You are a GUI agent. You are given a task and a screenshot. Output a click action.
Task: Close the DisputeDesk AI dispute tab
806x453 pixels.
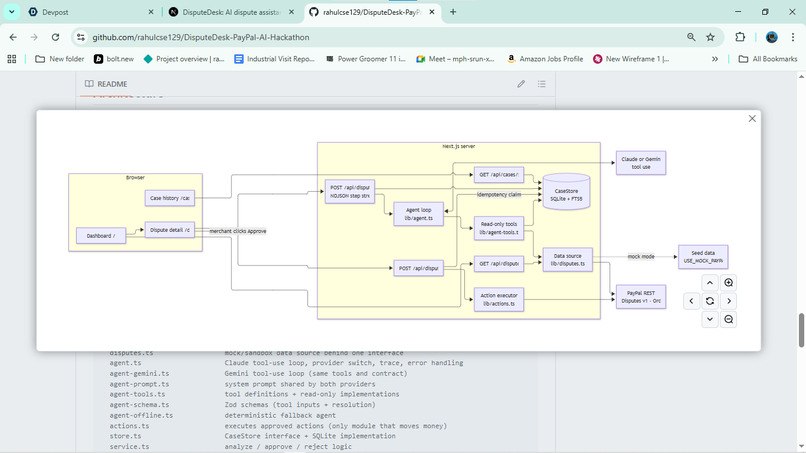[x=291, y=12]
